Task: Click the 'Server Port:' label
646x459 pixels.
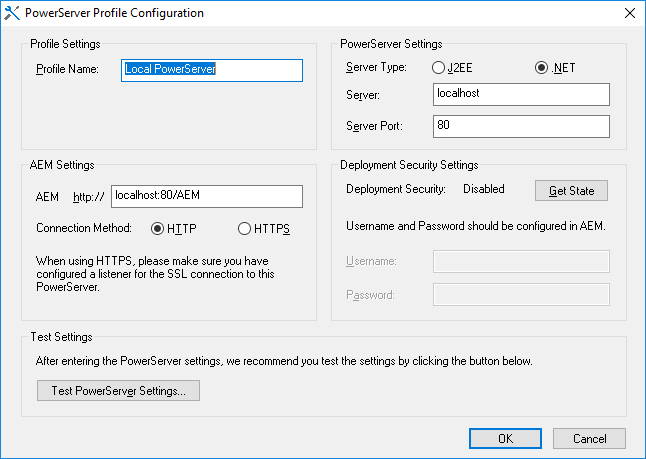Action: click(374, 126)
